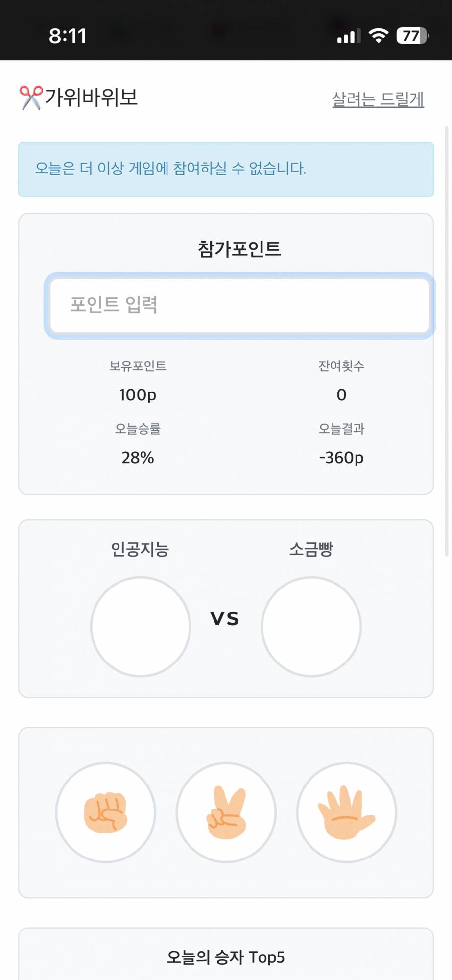Open the 오늘의 승자 Top5 section
Screen dimensions: 452x980
[x=226, y=957]
